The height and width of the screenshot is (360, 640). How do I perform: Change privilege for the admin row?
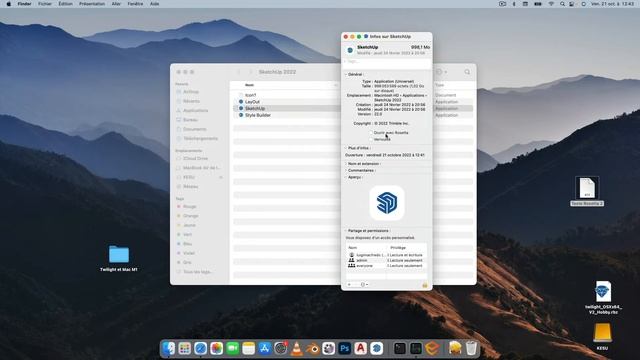[x=405, y=260]
